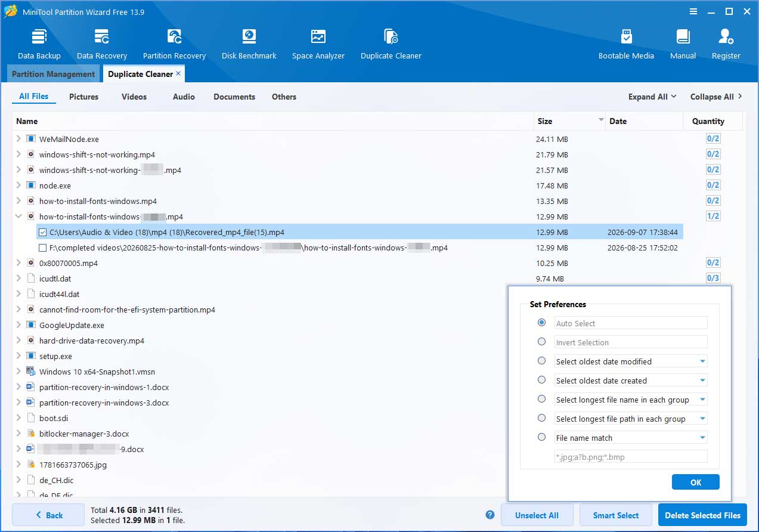Sort by the Date column header
This screenshot has height=532, width=759.
coord(644,121)
